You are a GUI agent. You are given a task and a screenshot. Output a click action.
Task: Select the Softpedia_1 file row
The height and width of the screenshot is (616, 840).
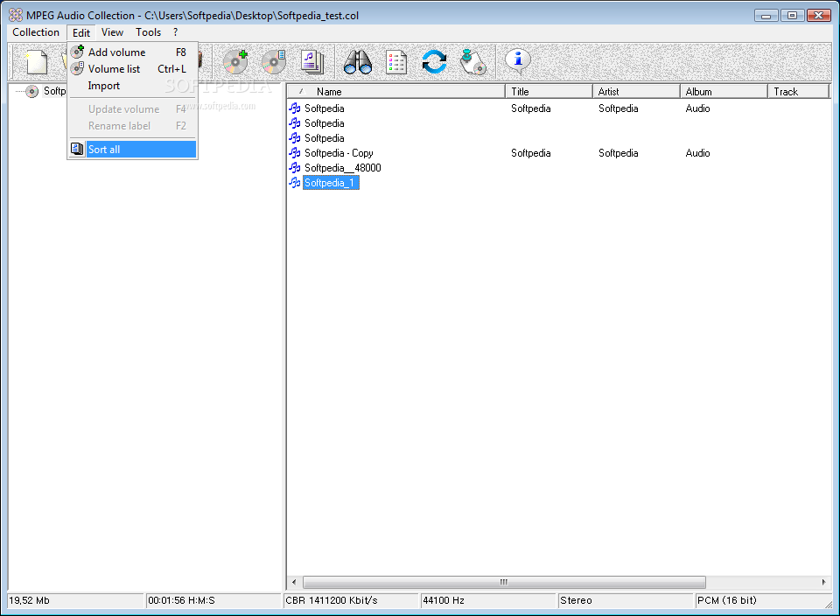[x=330, y=183]
